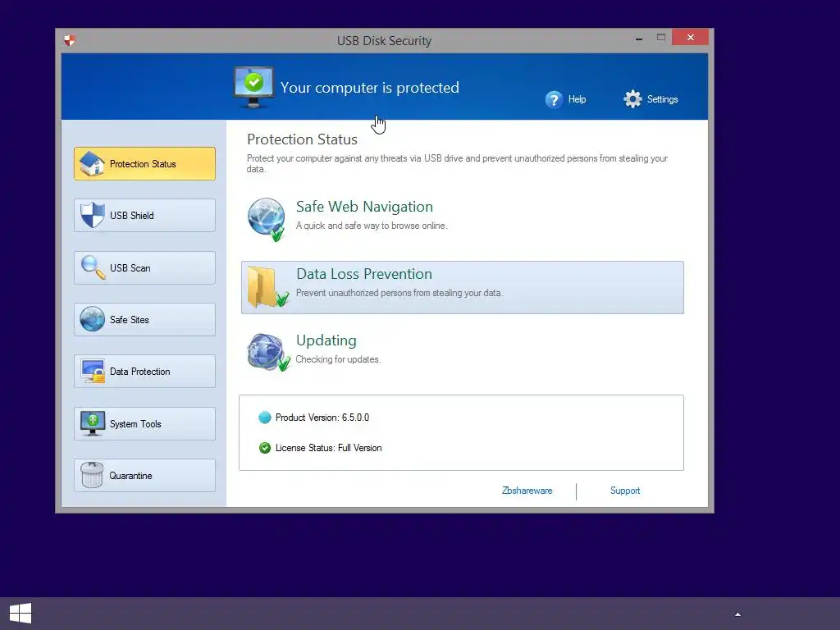Click the Updating globe icon
The width and height of the screenshot is (840, 630).
pos(268,352)
